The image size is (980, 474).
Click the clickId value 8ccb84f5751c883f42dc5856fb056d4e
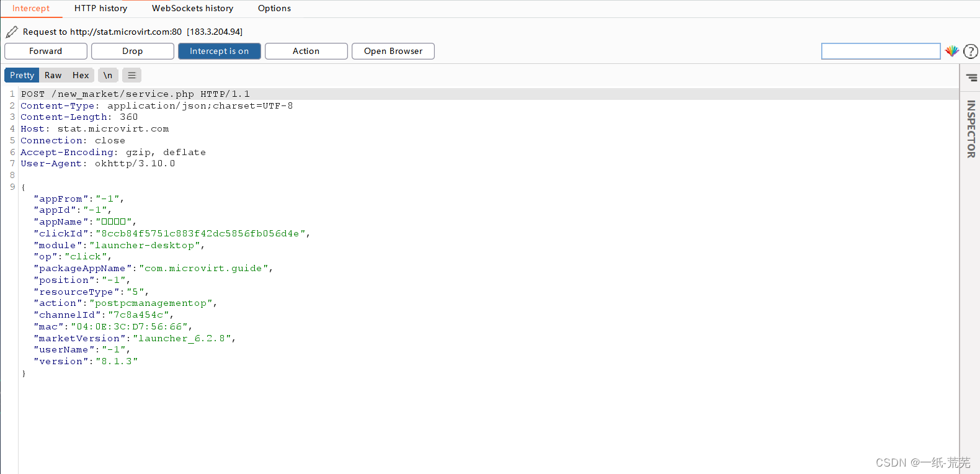[200, 234]
